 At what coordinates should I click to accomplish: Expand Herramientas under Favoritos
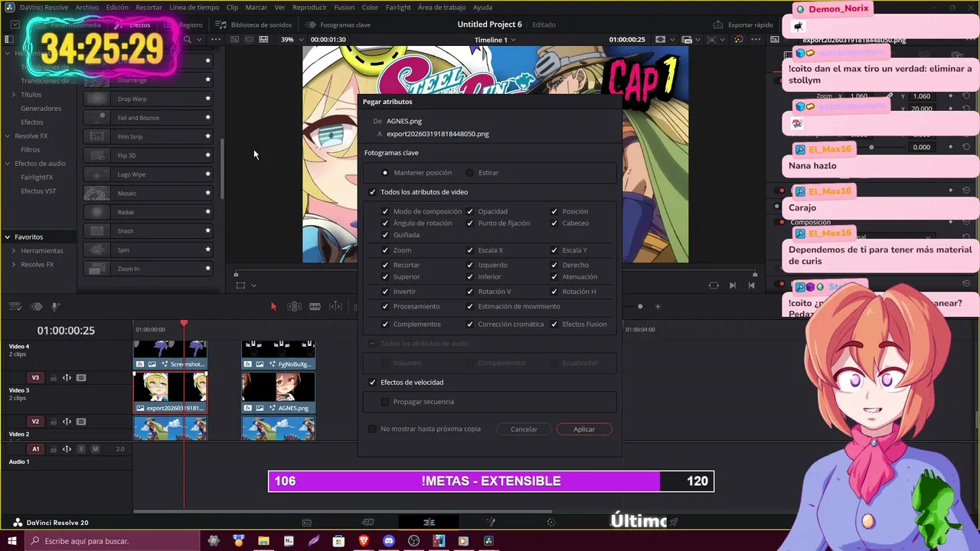[x=13, y=251]
